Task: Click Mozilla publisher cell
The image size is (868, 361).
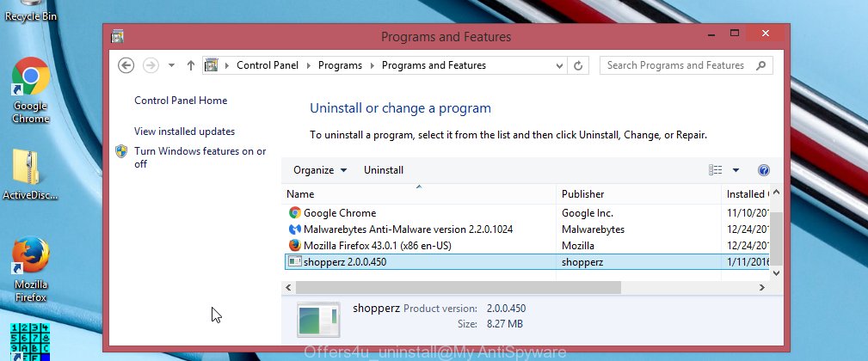Action: [x=578, y=246]
